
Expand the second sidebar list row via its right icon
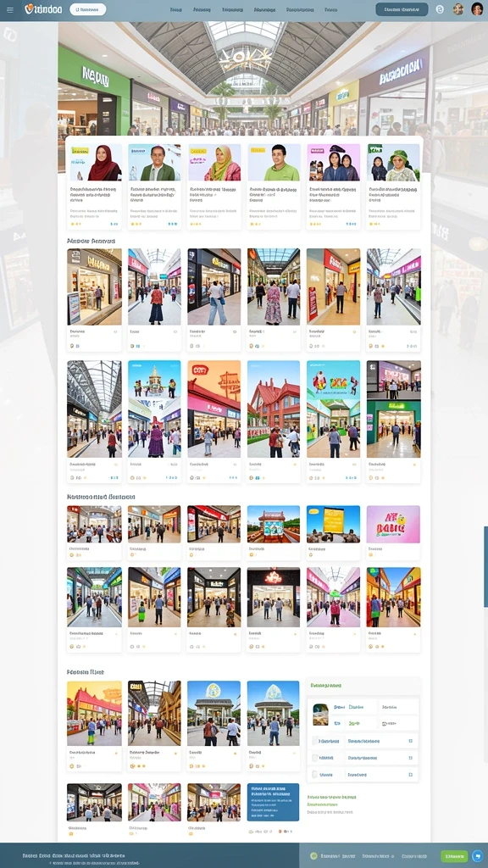click(x=410, y=758)
